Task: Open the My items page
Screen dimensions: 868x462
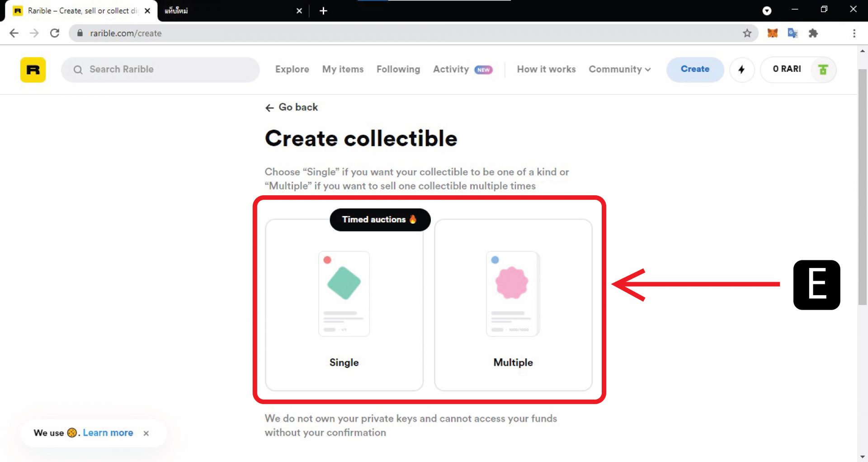Action: pos(343,69)
